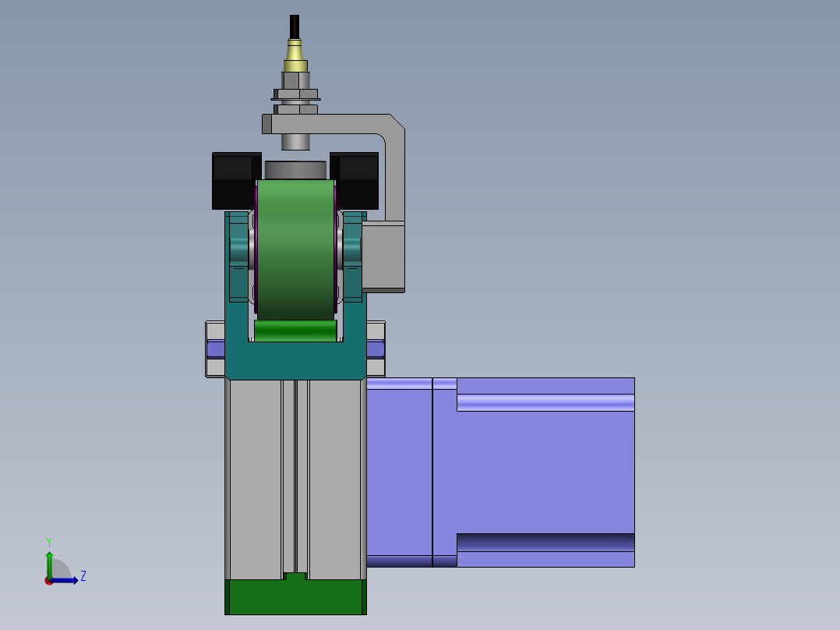Select the small bright green cylinder under the roller

(x=296, y=331)
